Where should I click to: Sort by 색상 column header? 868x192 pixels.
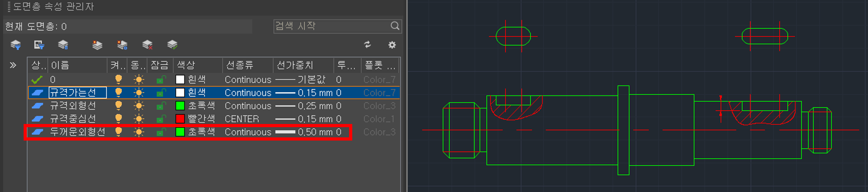(x=198, y=65)
